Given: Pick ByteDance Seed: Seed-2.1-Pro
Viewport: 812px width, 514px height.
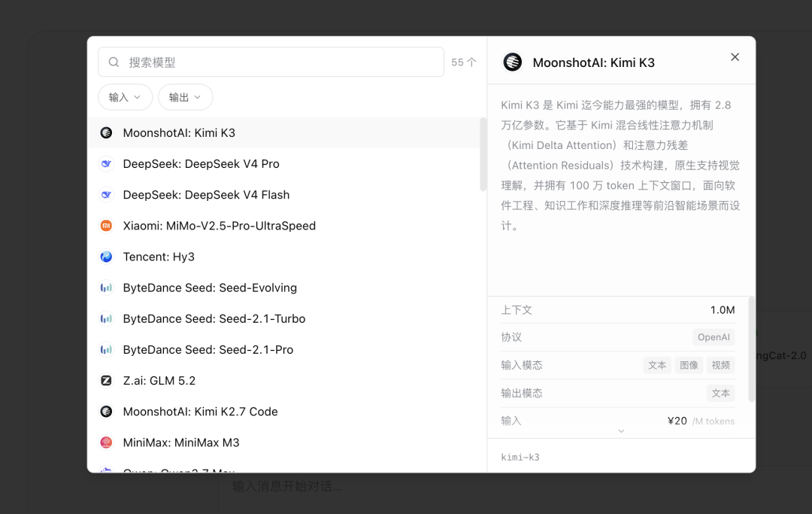Looking at the screenshot, I should click(x=283, y=350).
